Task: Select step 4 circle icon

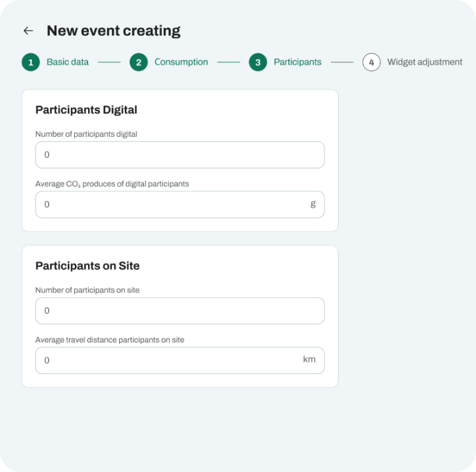Action: [x=371, y=62]
